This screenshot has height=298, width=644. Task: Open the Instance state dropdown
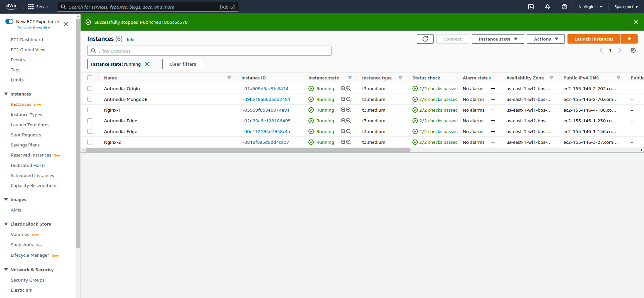498,39
